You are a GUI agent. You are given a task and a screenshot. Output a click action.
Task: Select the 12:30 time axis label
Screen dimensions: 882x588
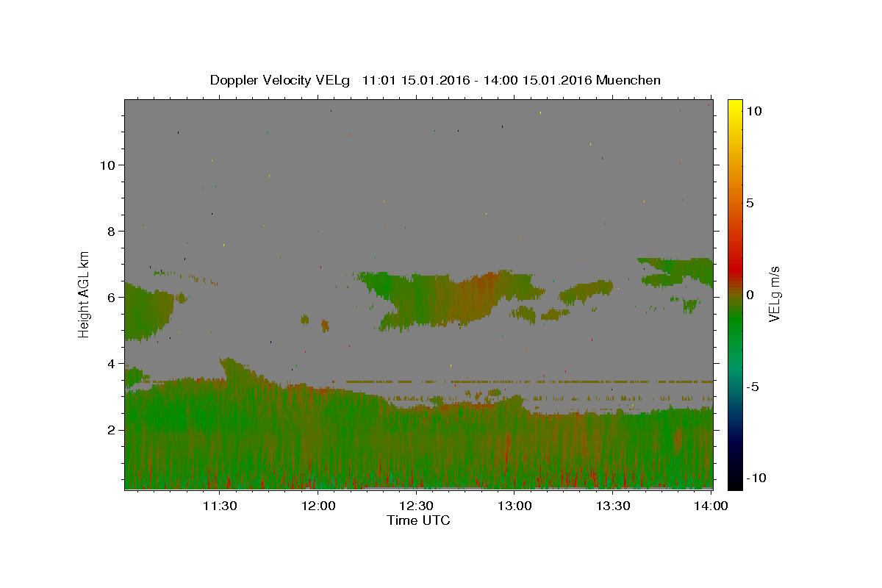416,506
